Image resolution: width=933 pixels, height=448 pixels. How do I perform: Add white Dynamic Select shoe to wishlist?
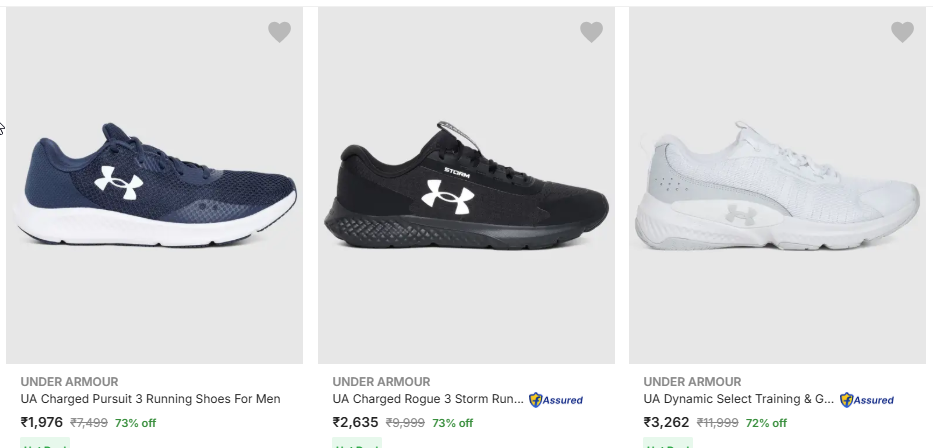click(902, 32)
